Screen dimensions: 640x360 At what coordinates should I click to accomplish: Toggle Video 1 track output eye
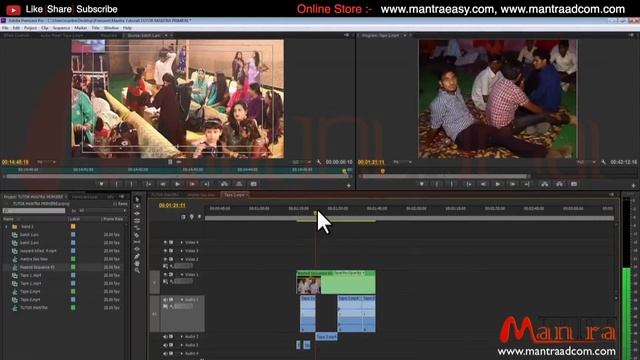165,275
